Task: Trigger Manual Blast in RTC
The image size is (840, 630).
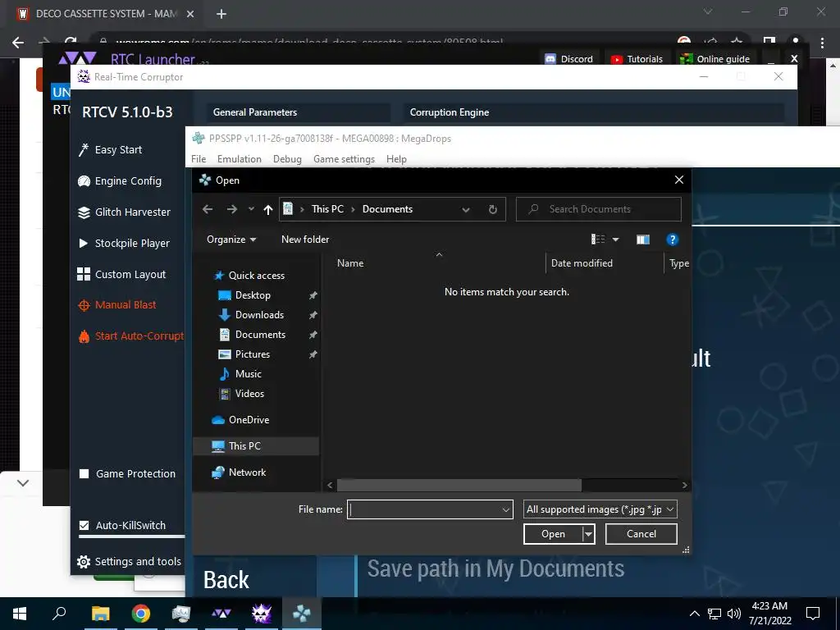Action: click(x=126, y=305)
